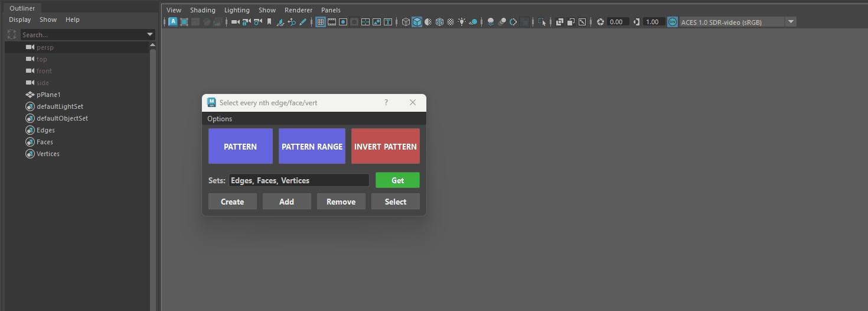Click the Isolate Select icon
This screenshot has height=311, width=868.
pos(542,22)
